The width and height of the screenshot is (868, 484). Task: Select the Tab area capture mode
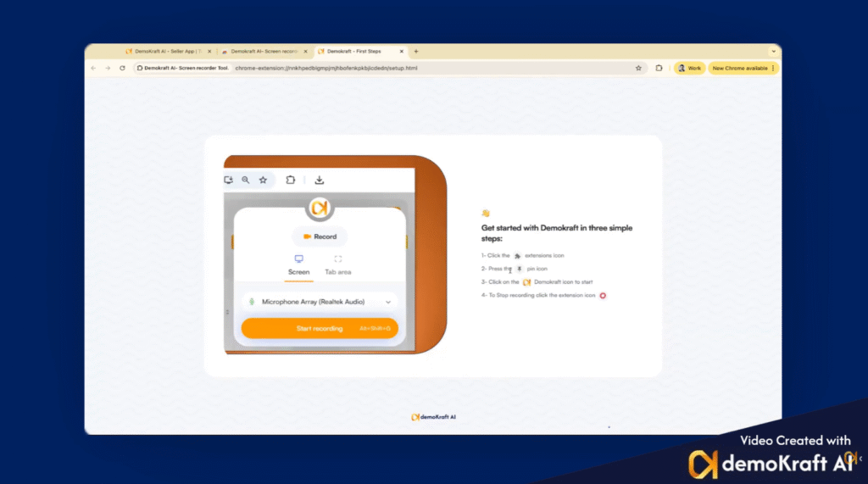tap(338, 265)
